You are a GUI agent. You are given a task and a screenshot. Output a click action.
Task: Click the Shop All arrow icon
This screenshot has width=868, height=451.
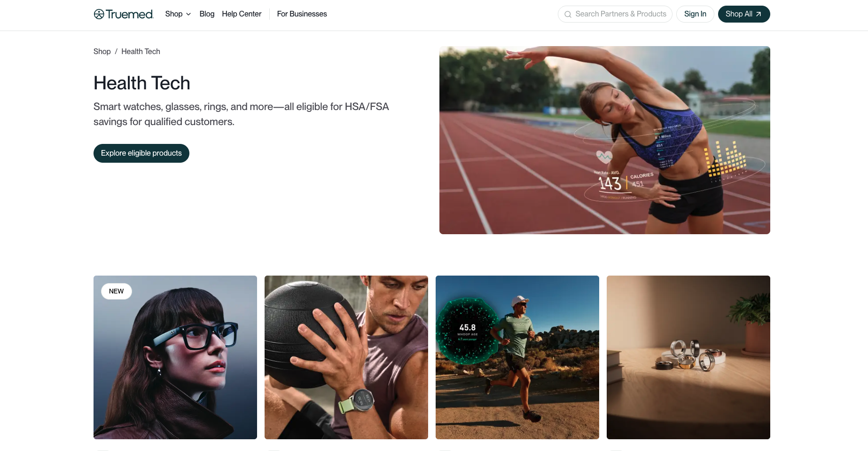(x=758, y=14)
